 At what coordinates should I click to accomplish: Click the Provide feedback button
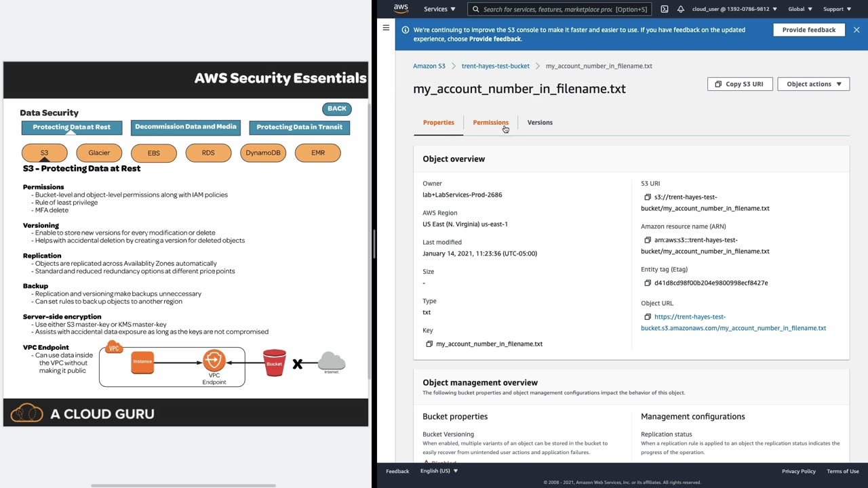808,30
